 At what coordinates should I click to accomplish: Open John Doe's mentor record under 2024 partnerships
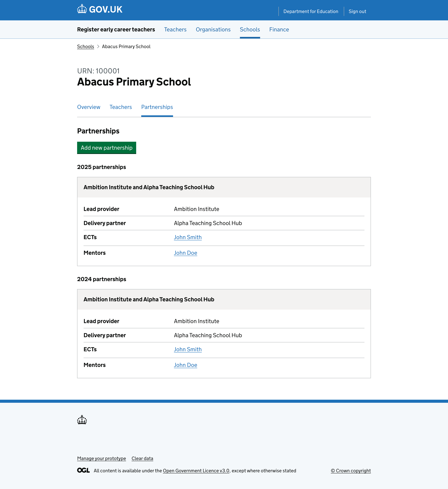tap(185, 365)
